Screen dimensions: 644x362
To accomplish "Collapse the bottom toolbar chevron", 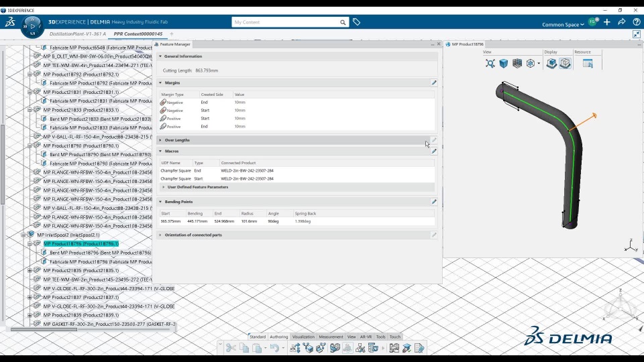I will coord(220,345).
